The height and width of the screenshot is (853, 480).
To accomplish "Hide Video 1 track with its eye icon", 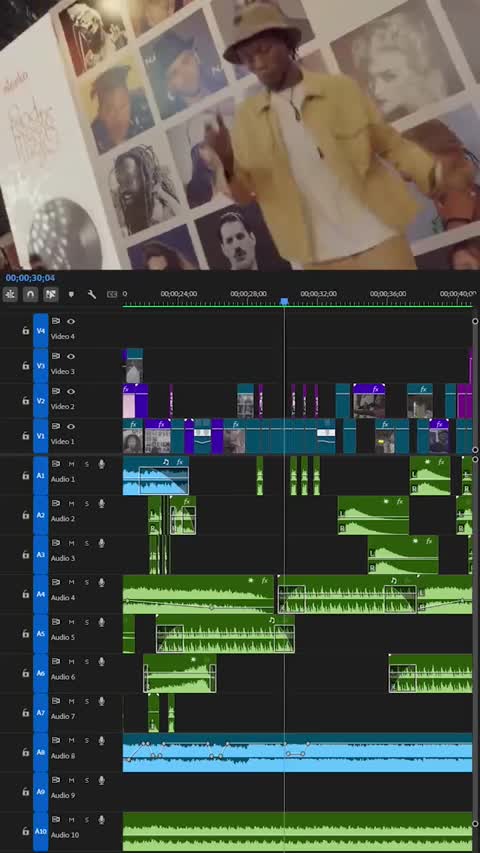I will 71,426.
